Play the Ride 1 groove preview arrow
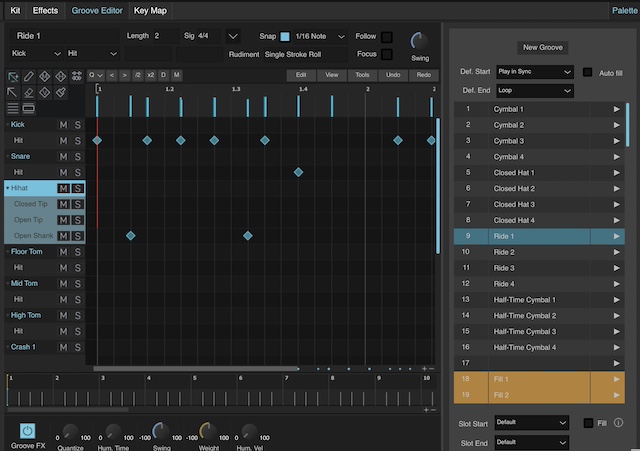 pos(617,236)
